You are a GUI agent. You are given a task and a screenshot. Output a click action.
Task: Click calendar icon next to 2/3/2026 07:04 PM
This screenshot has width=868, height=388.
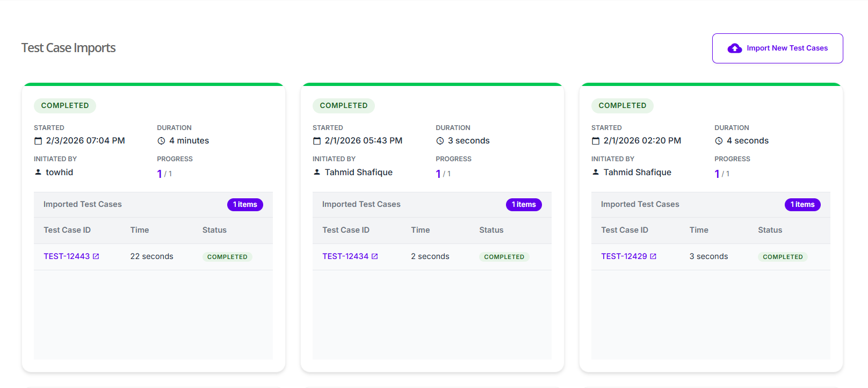[38, 141]
